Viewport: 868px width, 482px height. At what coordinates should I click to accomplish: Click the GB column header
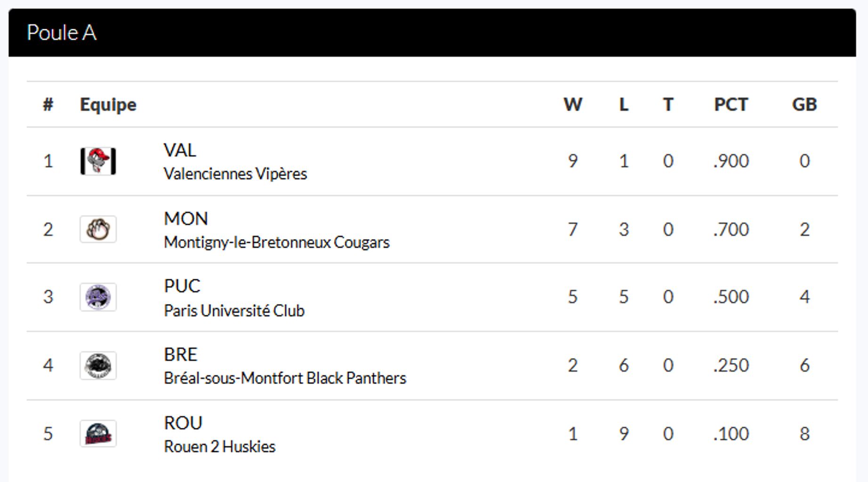(804, 104)
